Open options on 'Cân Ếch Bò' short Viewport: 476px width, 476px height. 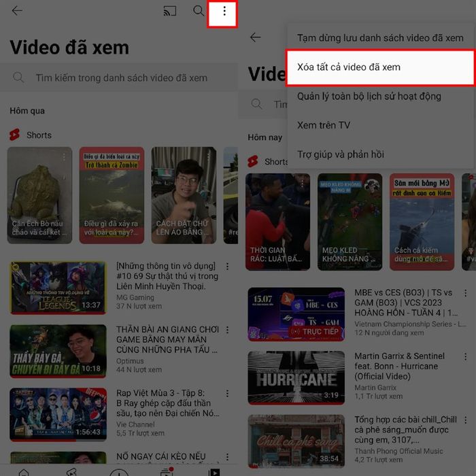click(x=64, y=157)
